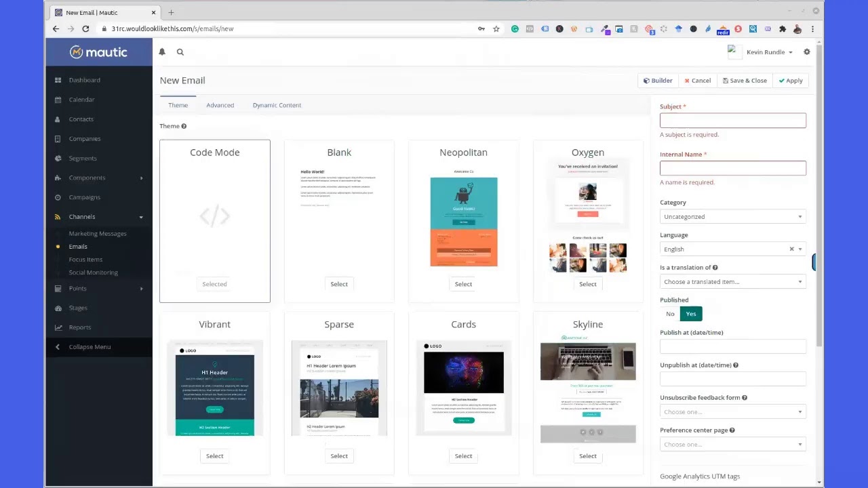Click the Dashboard sidebar icon
This screenshot has width=868, height=488.
tap(58, 80)
